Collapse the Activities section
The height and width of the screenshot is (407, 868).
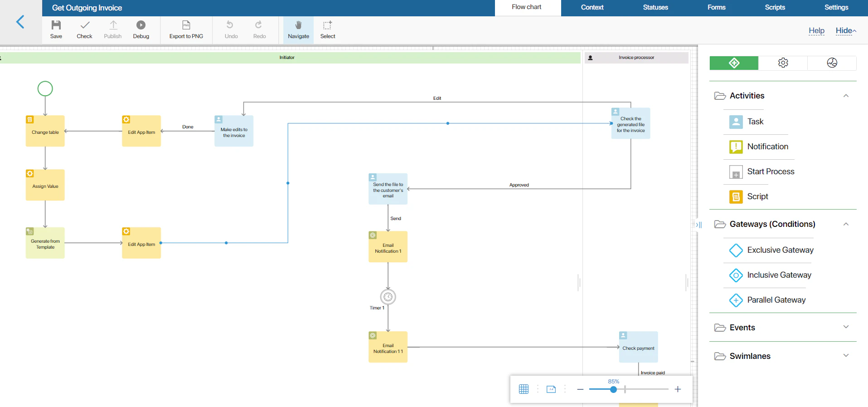(846, 96)
